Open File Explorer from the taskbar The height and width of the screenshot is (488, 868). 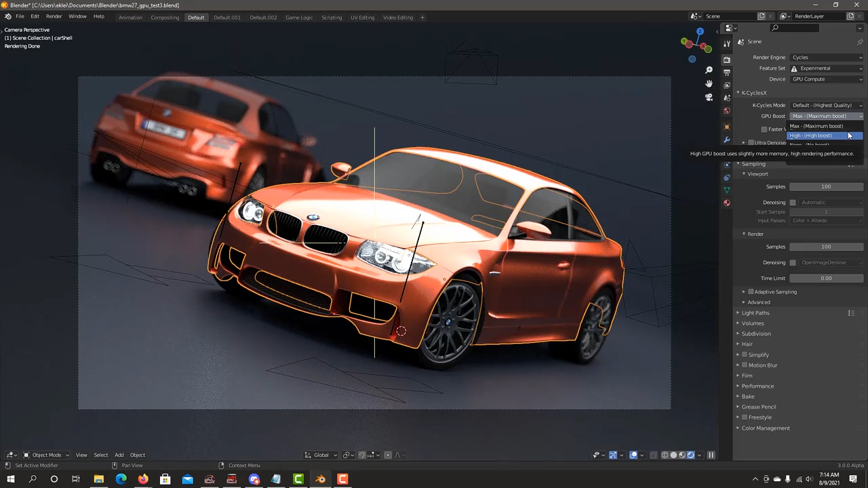click(x=99, y=479)
